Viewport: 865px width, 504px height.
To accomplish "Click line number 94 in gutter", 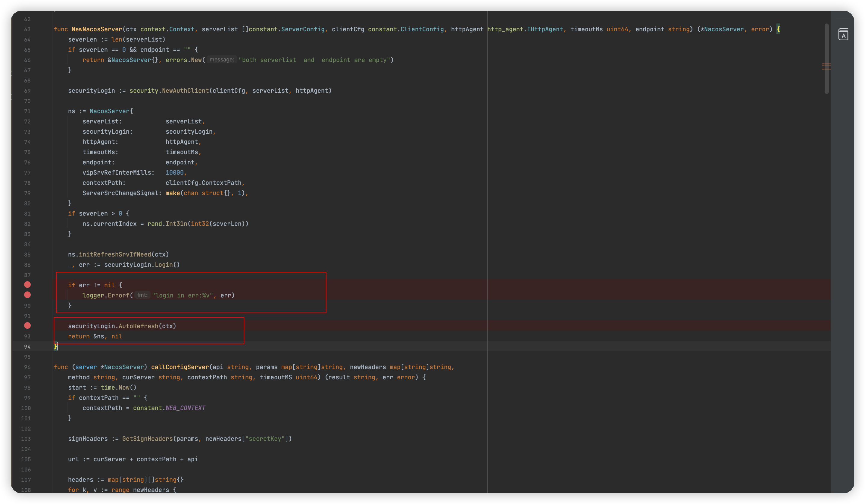I will [x=27, y=347].
